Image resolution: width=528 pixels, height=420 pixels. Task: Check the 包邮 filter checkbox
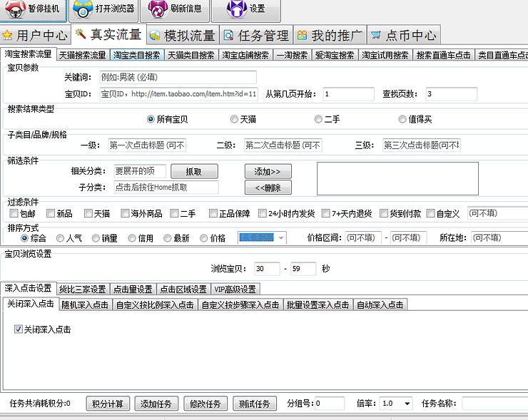(14, 213)
